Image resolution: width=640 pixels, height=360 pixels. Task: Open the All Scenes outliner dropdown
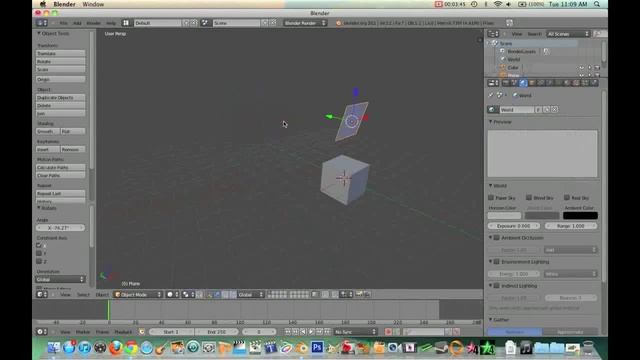pos(569,34)
